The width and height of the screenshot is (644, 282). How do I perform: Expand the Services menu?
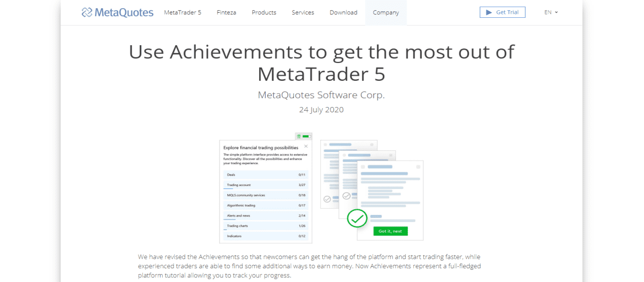coord(303,13)
